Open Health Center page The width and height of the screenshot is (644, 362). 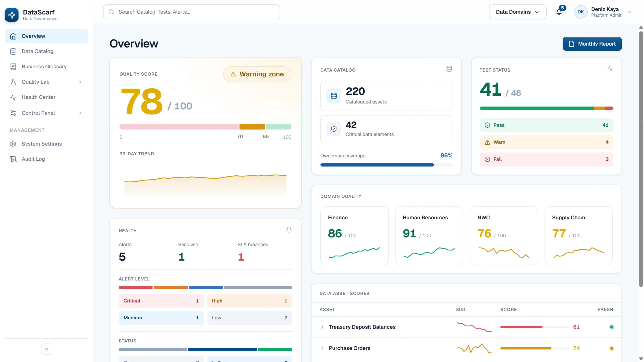click(46, 97)
